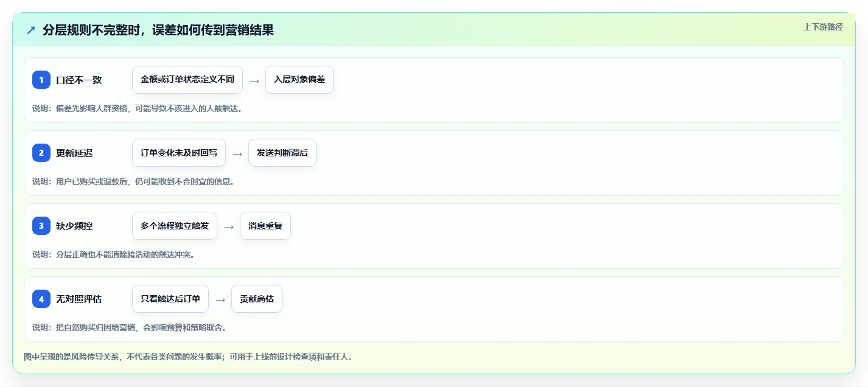Click the number 2 step badge
This screenshot has height=387, width=868.
(x=41, y=153)
